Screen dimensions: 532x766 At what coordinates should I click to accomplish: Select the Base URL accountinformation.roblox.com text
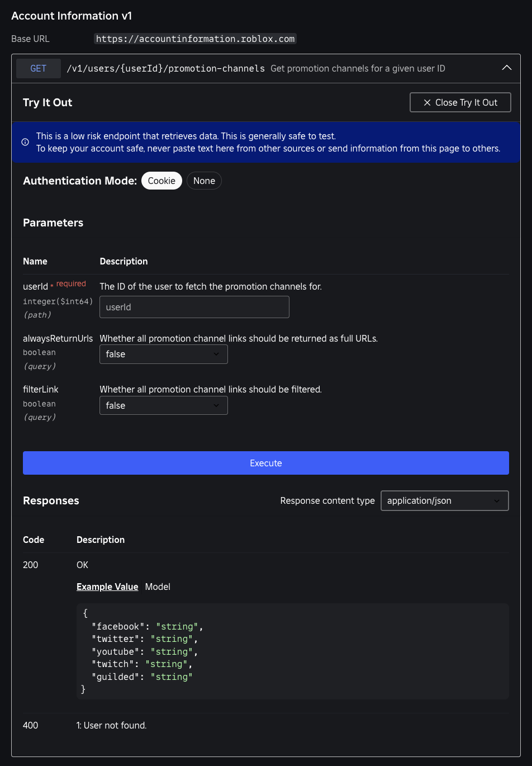194,39
